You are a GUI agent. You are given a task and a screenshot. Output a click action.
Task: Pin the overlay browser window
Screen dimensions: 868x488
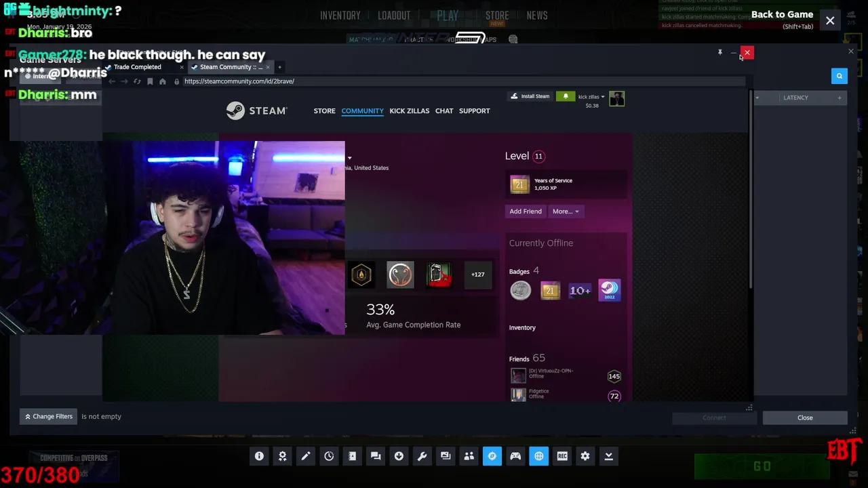(x=719, y=52)
